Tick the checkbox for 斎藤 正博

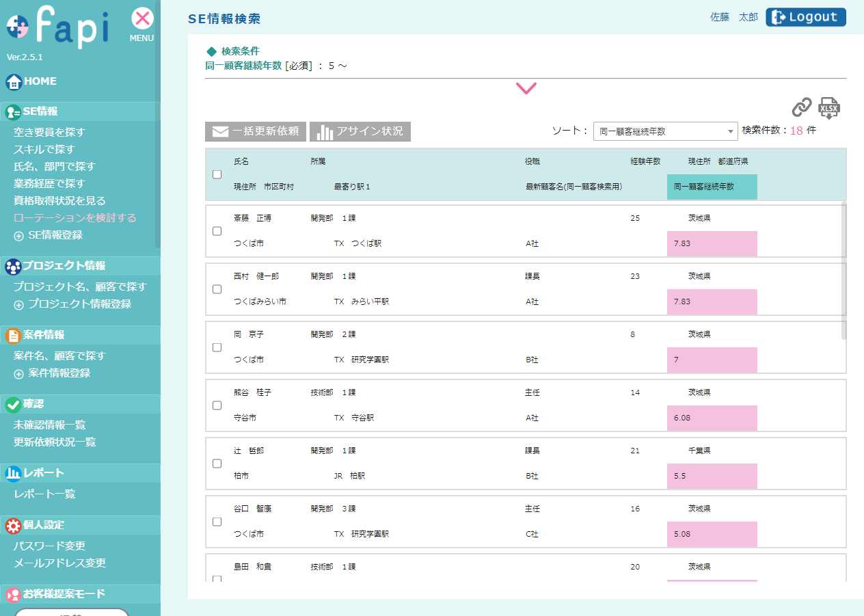(x=217, y=231)
